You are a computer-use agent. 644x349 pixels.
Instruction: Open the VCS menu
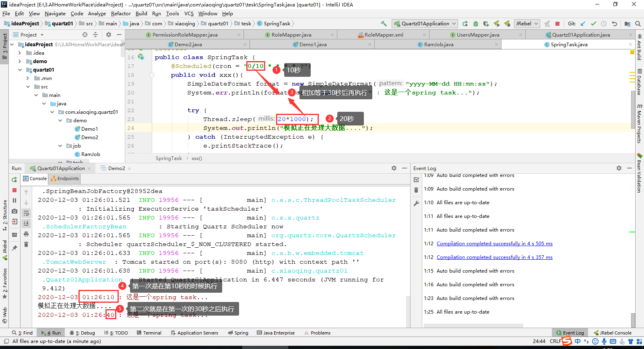[x=189, y=14]
